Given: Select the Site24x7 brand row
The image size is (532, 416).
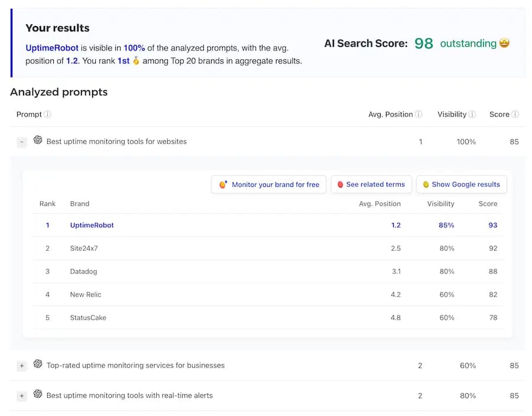Looking at the screenshot, I should pyautogui.click(x=267, y=249).
